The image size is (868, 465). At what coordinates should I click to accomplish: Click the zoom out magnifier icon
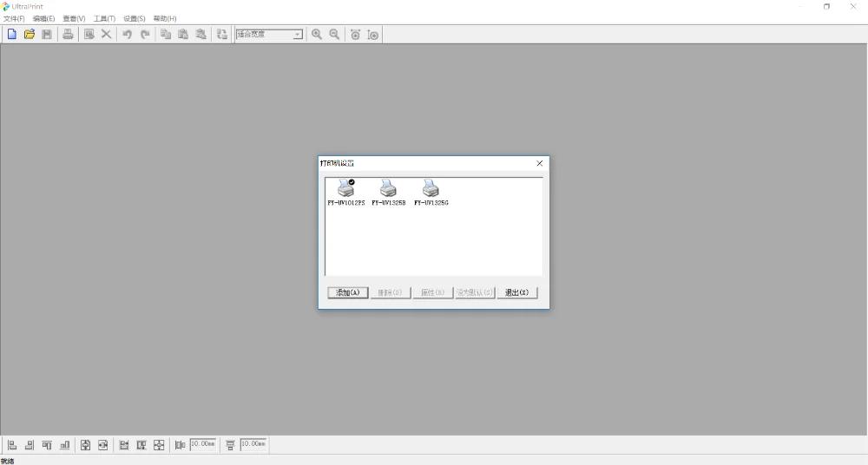coord(334,35)
